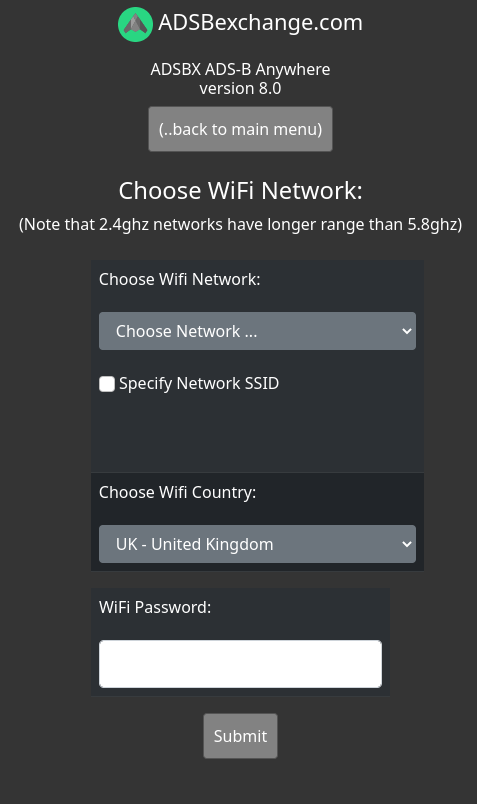Click the WiFi Password label
The width and height of the screenshot is (477, 804).
pyautogui.click(x=155, y=608)
